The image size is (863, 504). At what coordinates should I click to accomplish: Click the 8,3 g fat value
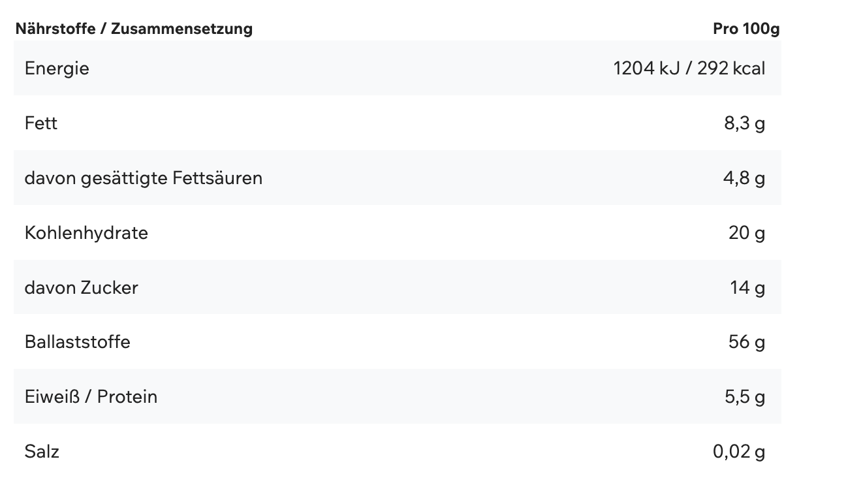tap(744, 123)
